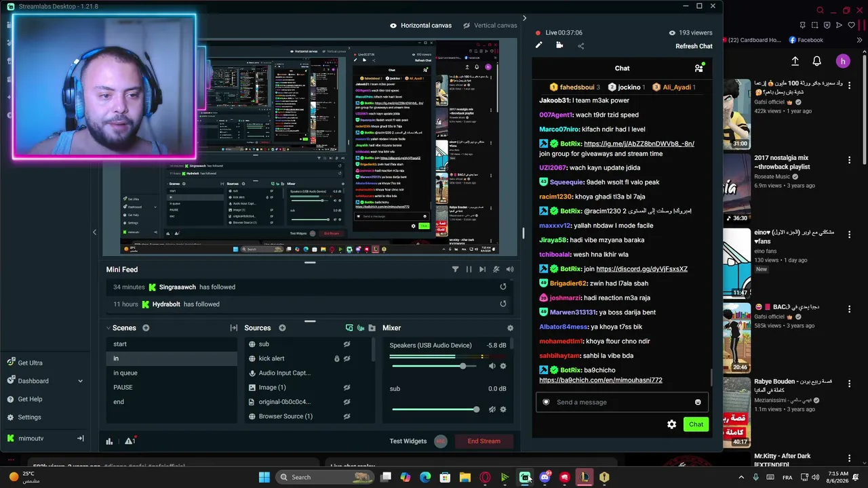Toggle visibility of Browser Source (1)
The height and width of the screenshot is (488, 868).
347,416
